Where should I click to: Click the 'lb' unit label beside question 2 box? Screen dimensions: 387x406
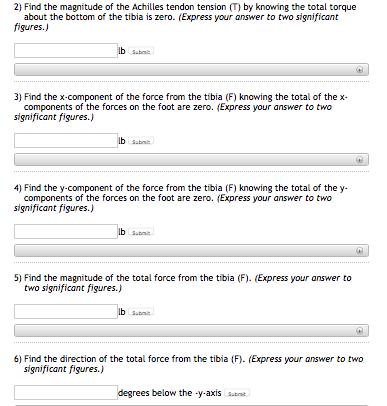(122, 51)
